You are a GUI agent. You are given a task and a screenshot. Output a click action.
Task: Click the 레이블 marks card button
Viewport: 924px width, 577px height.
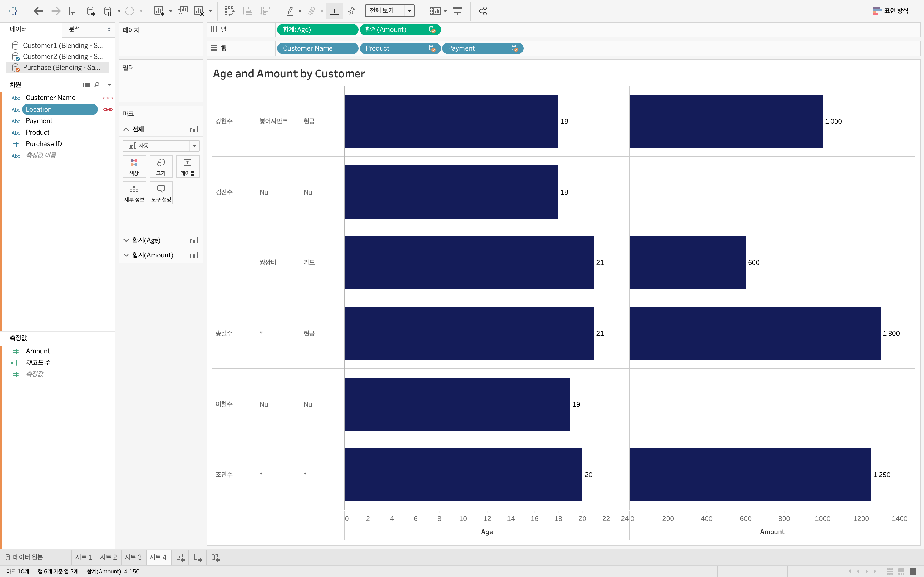[188, 167]
